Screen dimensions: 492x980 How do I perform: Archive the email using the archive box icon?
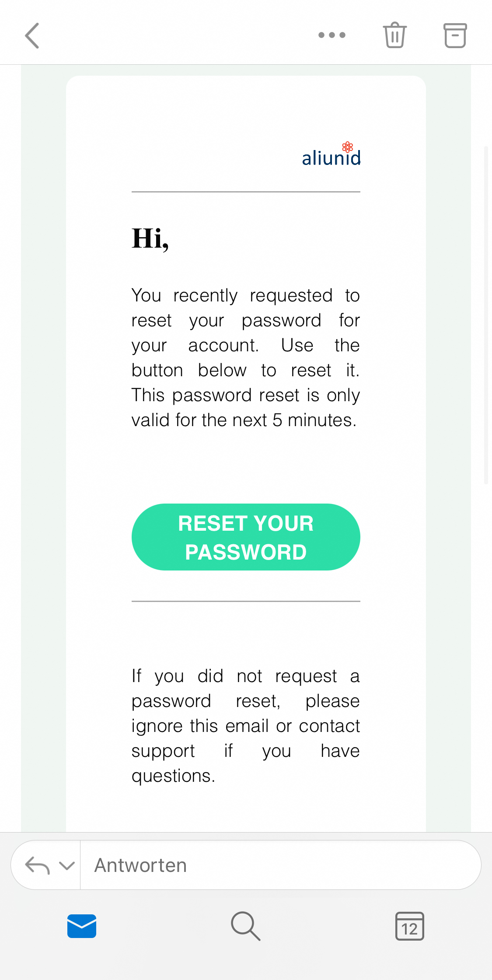click(455, 35)
